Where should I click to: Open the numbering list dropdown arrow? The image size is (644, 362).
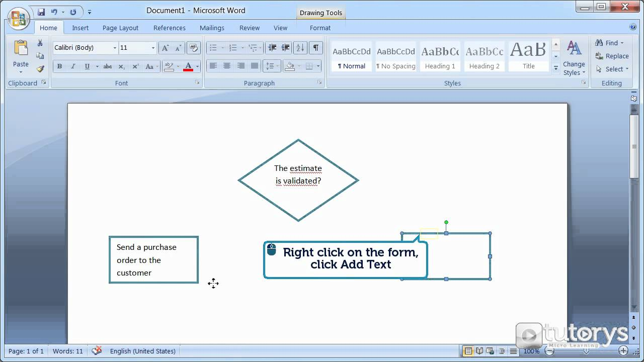tap(242, 48)
